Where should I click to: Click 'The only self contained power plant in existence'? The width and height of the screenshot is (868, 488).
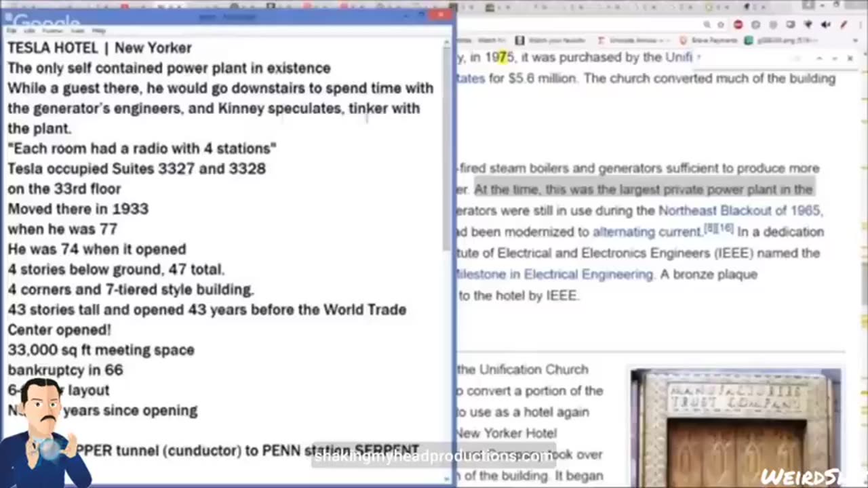click(169, 68)
